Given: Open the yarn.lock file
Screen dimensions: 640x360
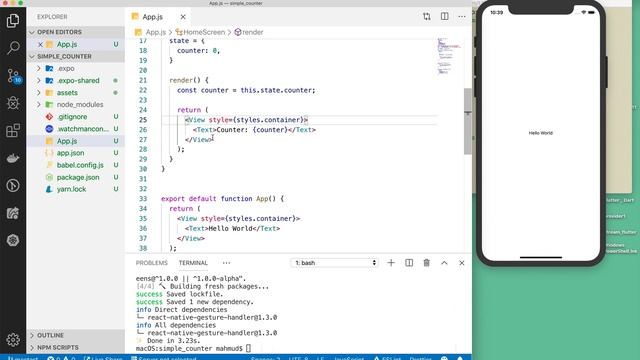Looking at the screenshot, I should (x=76, y=189).
